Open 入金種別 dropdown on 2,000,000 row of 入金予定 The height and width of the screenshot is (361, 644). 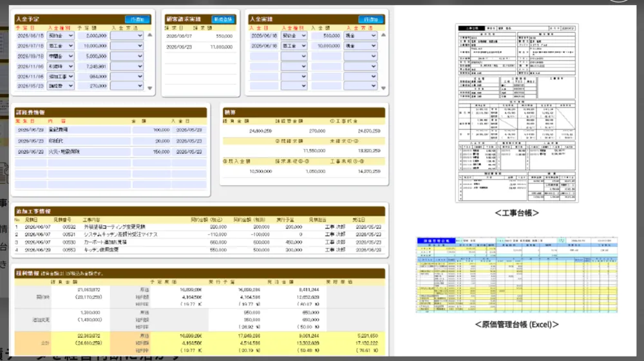pyautogui.click(x=61, y=35)
